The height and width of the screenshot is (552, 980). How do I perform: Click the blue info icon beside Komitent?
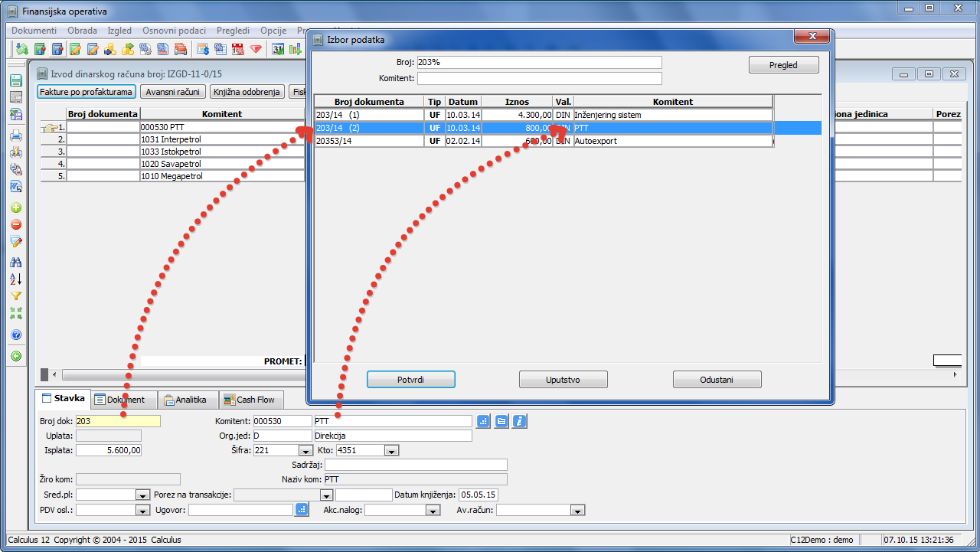click(520, 421)
